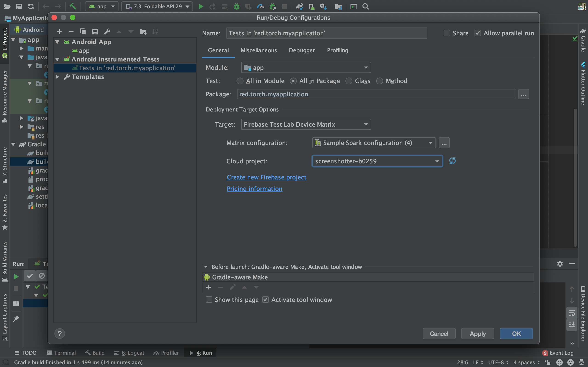The width and height of the screenshot is (588, 367).
Task: Enable Activate tool window checkbox
Action: tap(266, 299)
